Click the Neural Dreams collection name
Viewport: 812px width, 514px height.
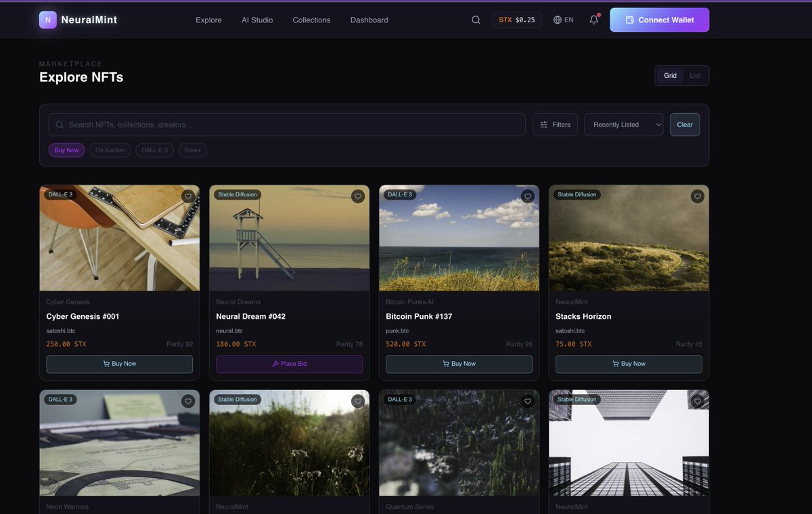tap(238, 302)
